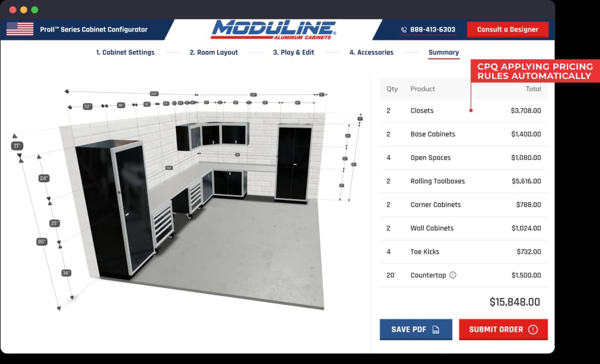Select the Summary tab
600x364 pixels.
(443, 52)
